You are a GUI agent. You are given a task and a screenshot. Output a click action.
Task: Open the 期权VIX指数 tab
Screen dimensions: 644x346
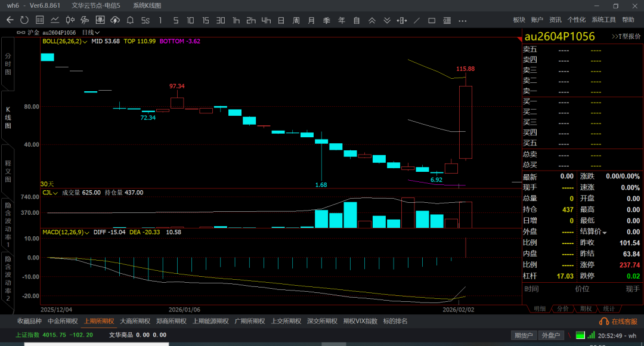360,321
